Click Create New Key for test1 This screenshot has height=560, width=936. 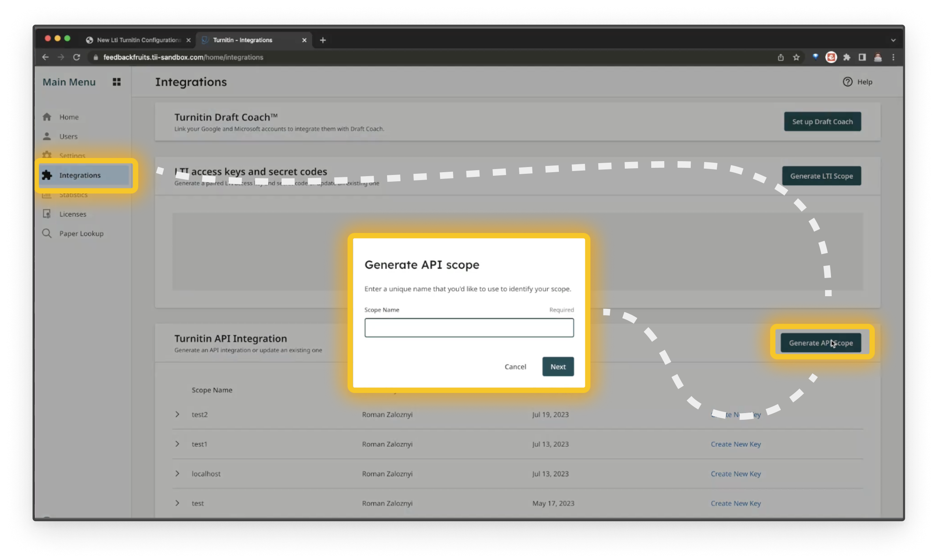(x=735, y=444)
